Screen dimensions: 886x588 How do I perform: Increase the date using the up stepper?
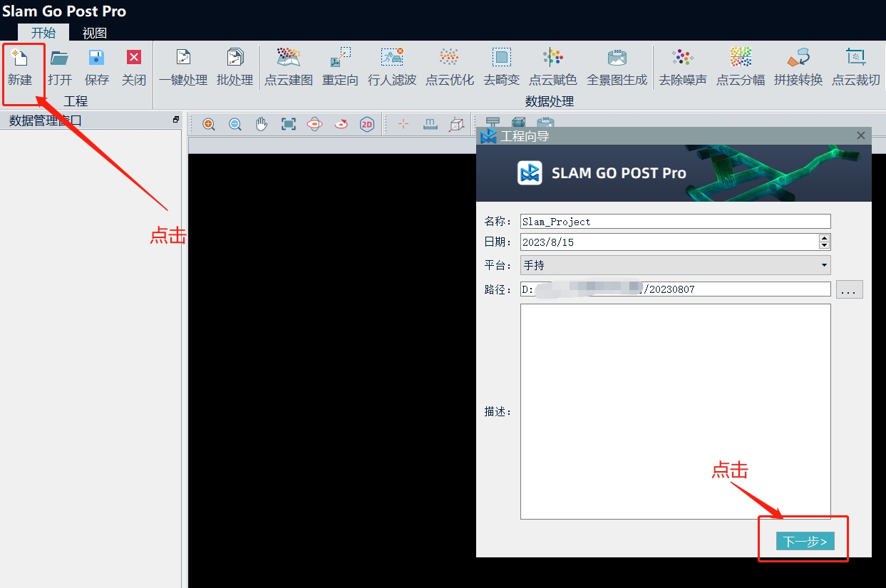click(825, 238)
